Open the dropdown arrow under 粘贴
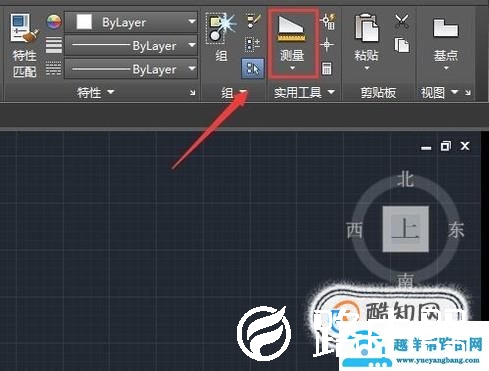The width and height of the screenshot is (489, 371). pyautogui.click(x=367, y=68)
